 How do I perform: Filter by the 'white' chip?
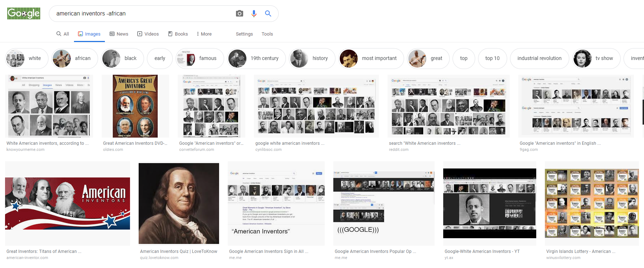27,58
